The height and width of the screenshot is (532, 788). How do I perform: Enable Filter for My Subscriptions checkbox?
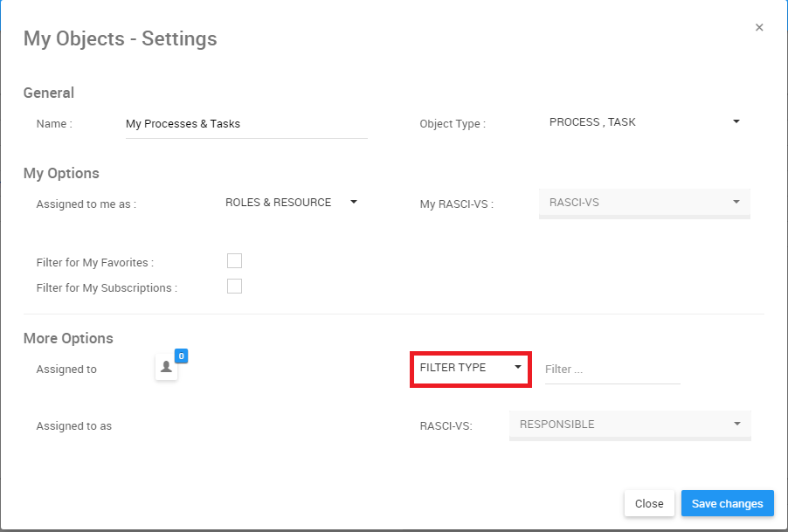click(x=234, y=287)
